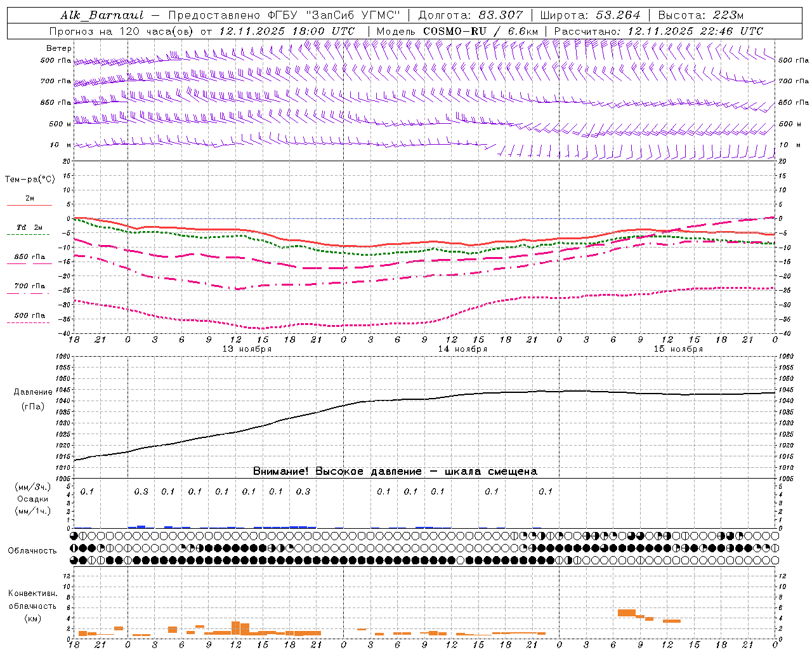The image size is (812, 650).
Task: Click the Долгота: 83.307 value
Action: [471, 15]
